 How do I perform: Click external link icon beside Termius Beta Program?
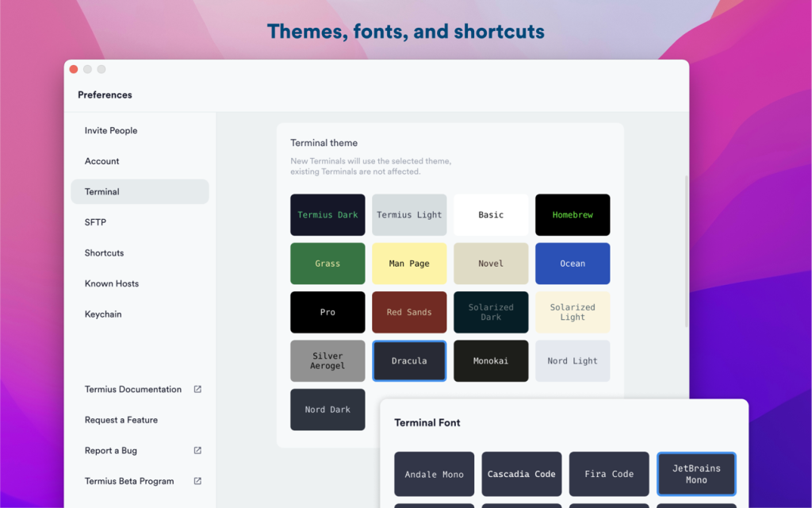tap(197, 481)
